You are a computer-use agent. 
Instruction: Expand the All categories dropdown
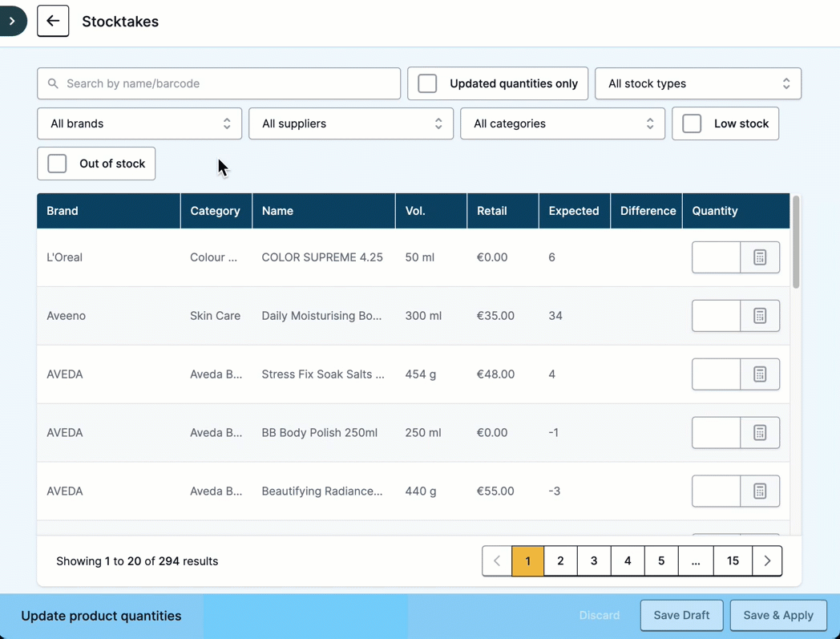point(563,123)
